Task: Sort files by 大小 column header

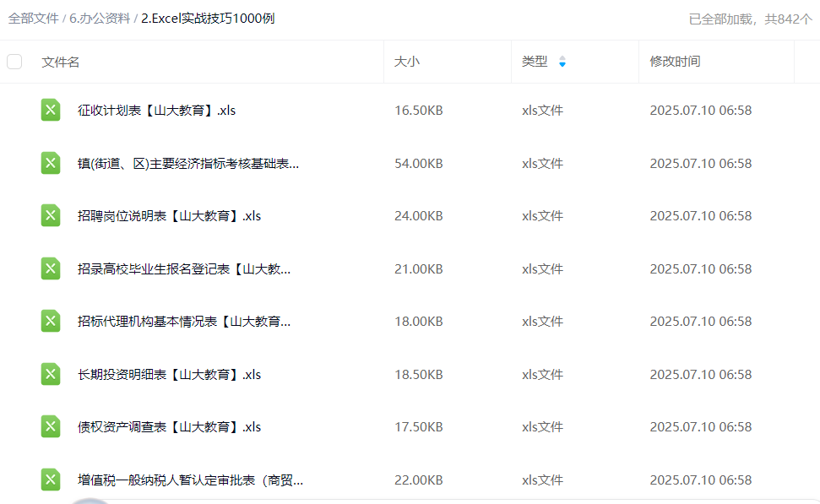Action: coord(406,62)
